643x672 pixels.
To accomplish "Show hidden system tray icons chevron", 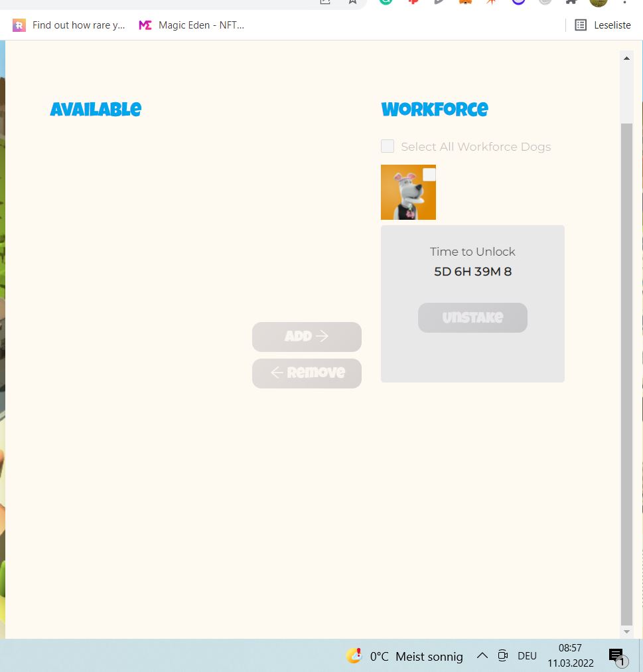I will point(482,655).
